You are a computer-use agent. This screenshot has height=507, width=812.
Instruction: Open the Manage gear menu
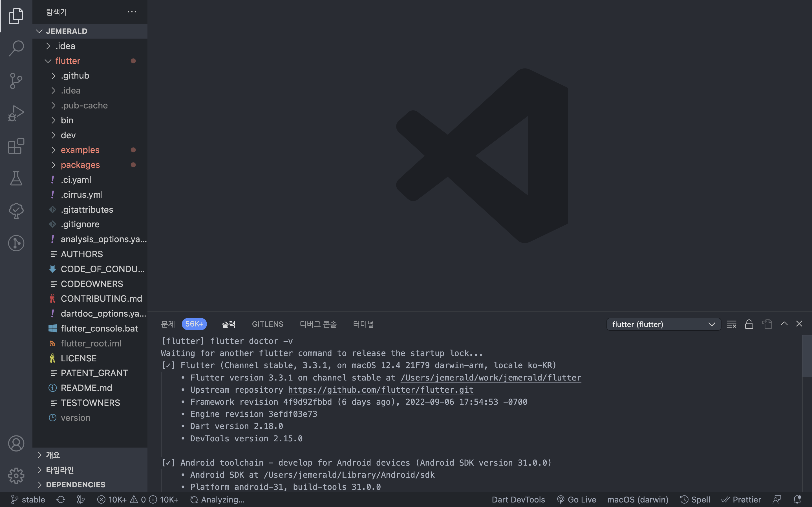coord(16,475)
